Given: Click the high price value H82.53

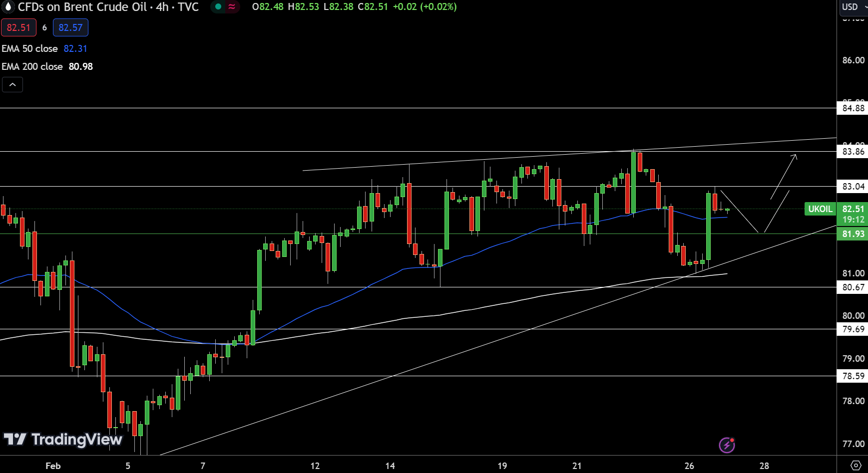Looking at the screenshot, I should pos(303,7).
